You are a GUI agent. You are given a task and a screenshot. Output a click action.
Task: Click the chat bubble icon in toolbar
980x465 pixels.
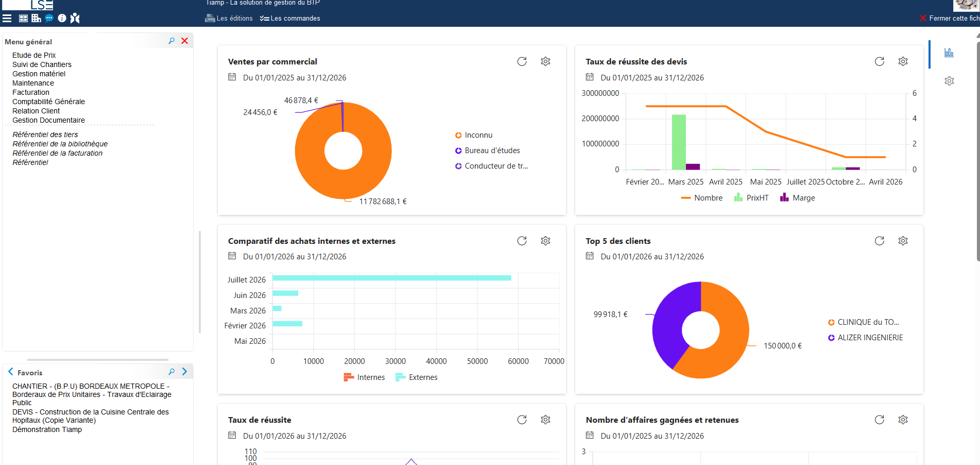[49, 18]
